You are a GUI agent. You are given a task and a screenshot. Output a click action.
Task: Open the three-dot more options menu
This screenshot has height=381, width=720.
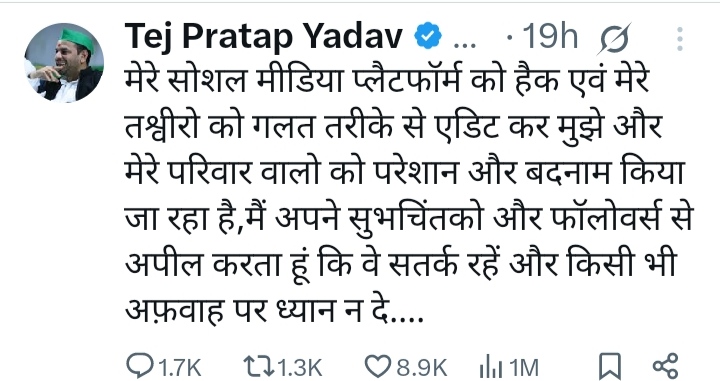(680, 39)
